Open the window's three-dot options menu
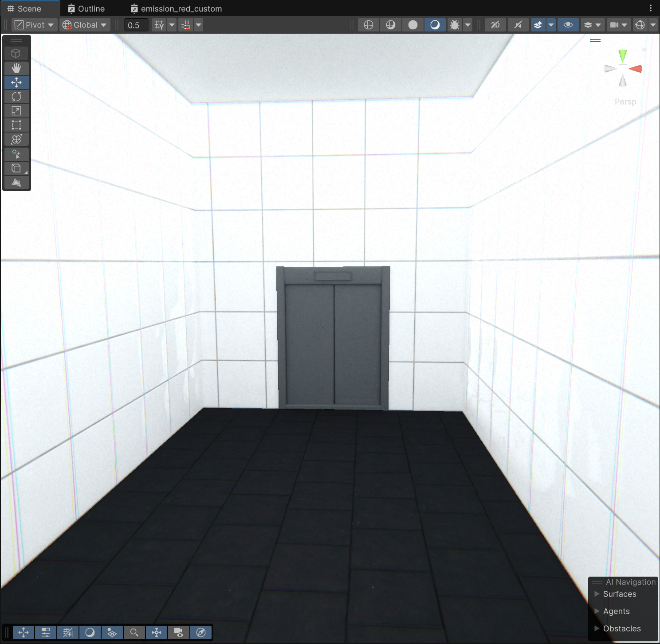The width and height of the screenshot is (660, 644). 651,8
